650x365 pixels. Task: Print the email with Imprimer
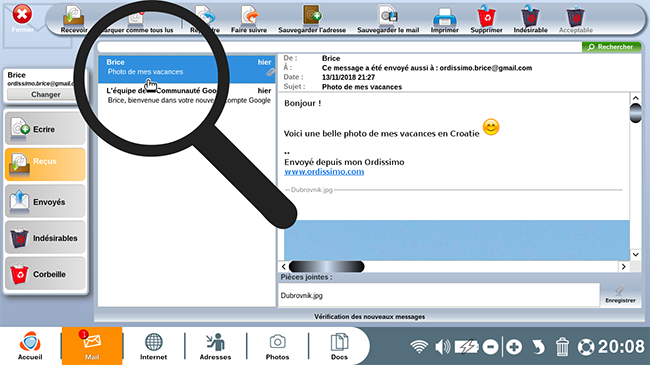444,19
